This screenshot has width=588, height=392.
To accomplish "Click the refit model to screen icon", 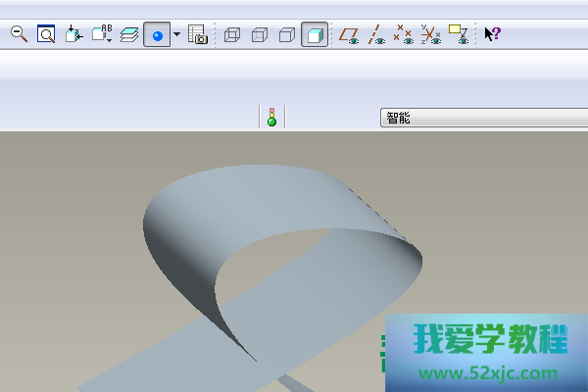I will pos(46,34).
